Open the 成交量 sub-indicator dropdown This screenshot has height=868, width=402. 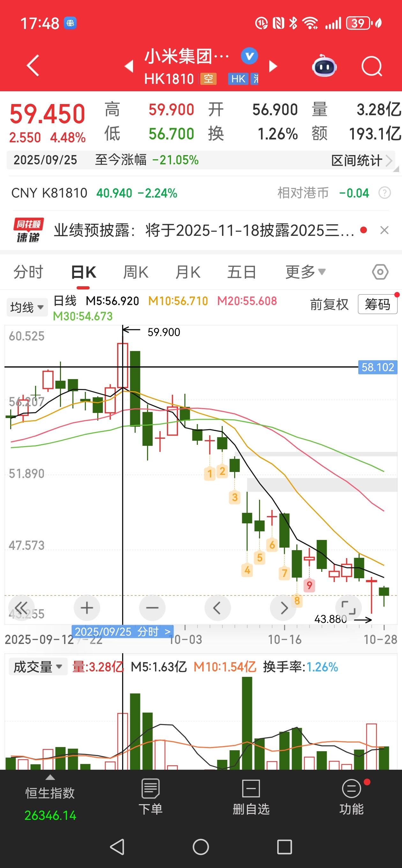coord(38,667)
